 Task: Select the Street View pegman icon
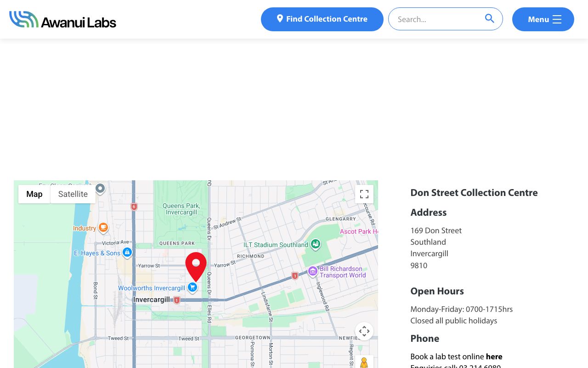pos(364,363)
